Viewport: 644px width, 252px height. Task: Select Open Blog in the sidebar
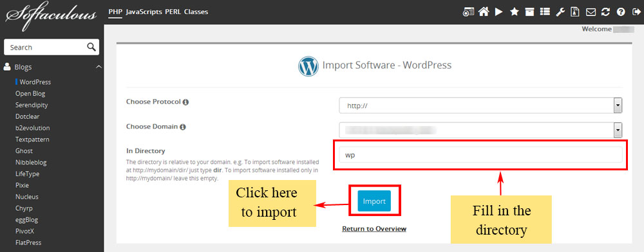coord(30,93)
